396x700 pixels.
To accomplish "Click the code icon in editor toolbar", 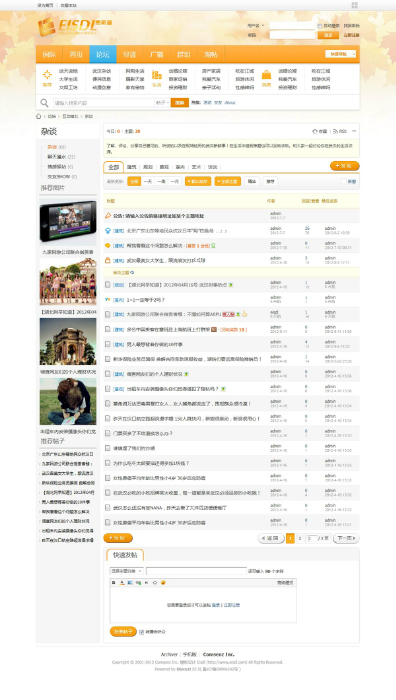I will 155,583.
